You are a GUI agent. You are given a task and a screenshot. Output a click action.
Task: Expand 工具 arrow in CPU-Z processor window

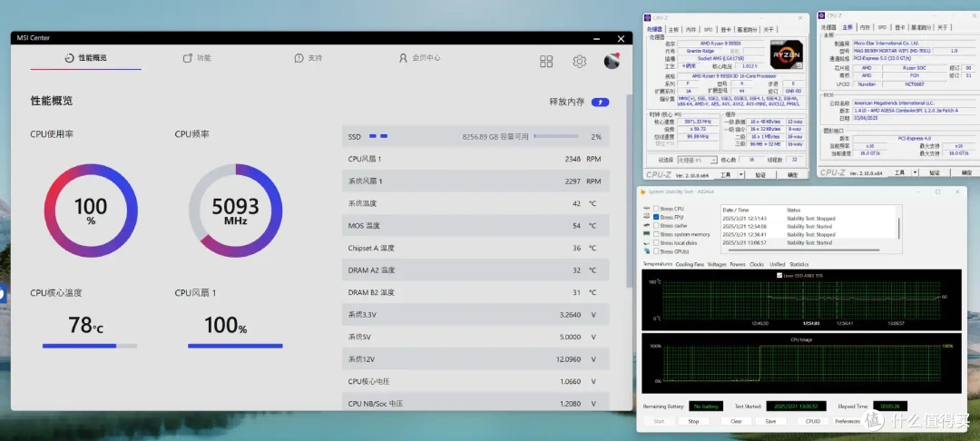(740, 174)
